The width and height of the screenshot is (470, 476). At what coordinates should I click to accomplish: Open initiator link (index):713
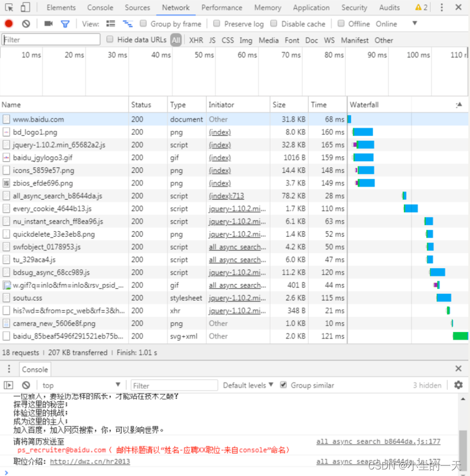(226, 196)
